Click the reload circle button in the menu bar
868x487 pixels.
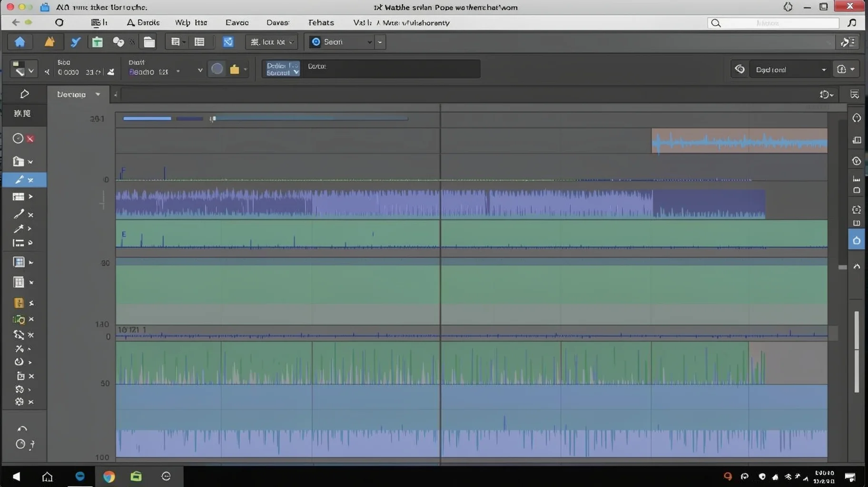pyautogui.click(x=59, y=22)
